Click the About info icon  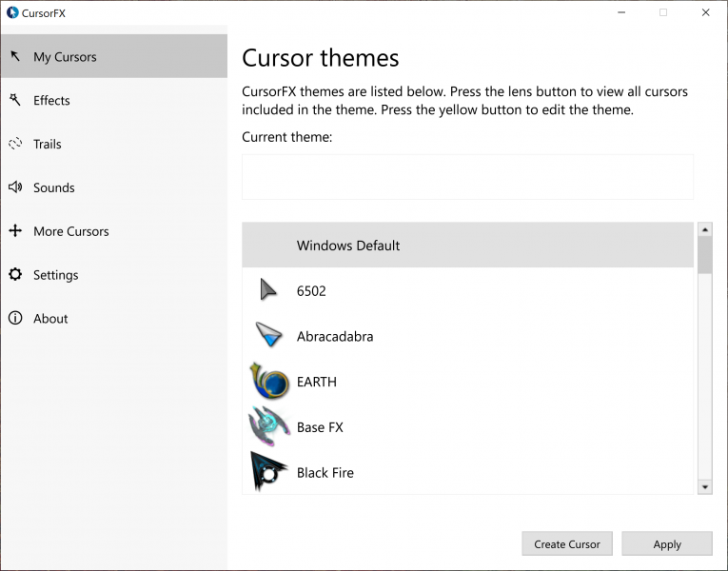15,318
